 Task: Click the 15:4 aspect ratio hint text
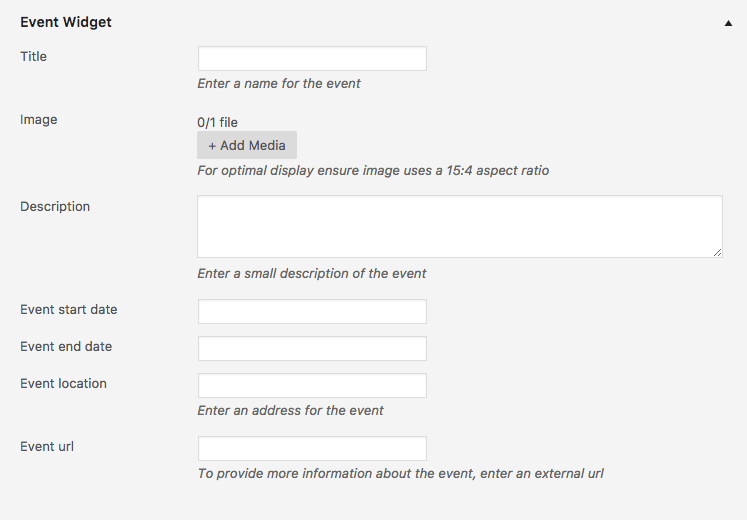click(373, 170)
